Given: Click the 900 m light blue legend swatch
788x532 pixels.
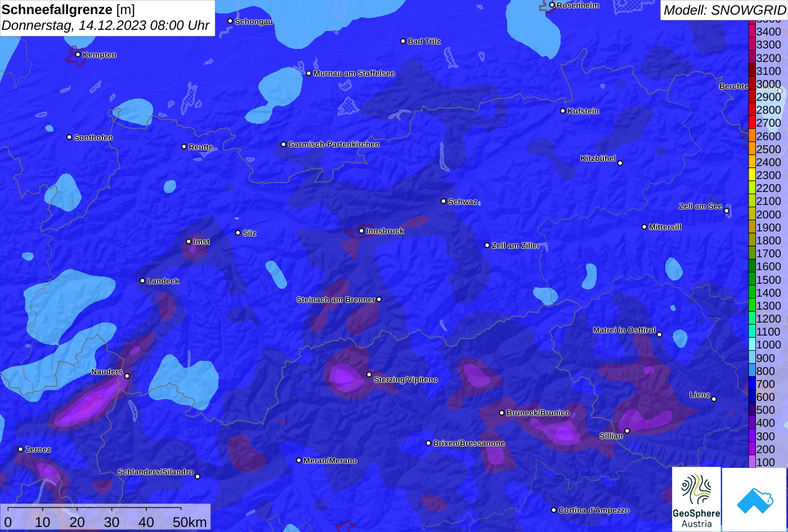Looking at the screenshot, I should (x=751, y=357).
